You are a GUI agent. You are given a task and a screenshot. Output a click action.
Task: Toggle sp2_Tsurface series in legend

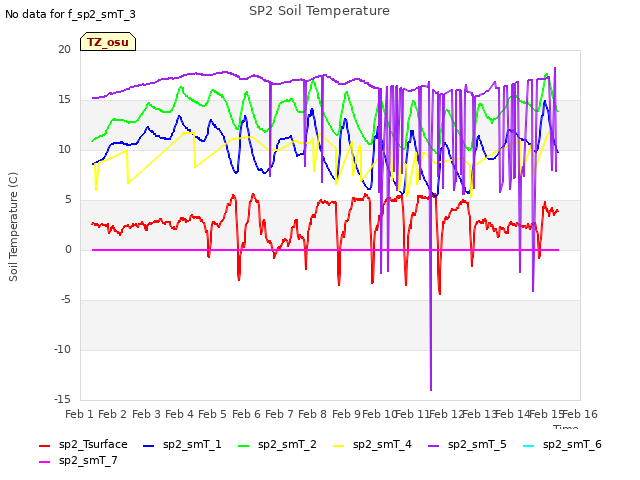[83, 444]
